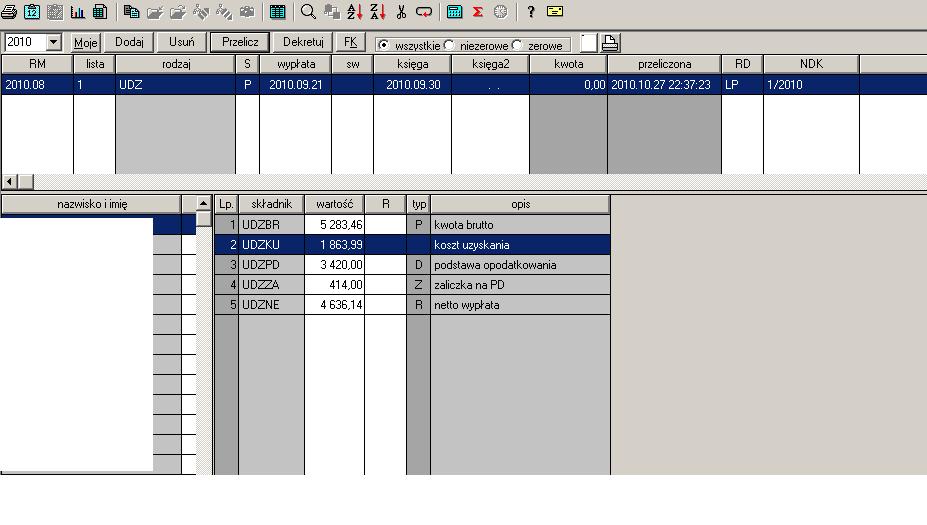
Task: Click the red sigma sum icon
Action: pos(478,12)
